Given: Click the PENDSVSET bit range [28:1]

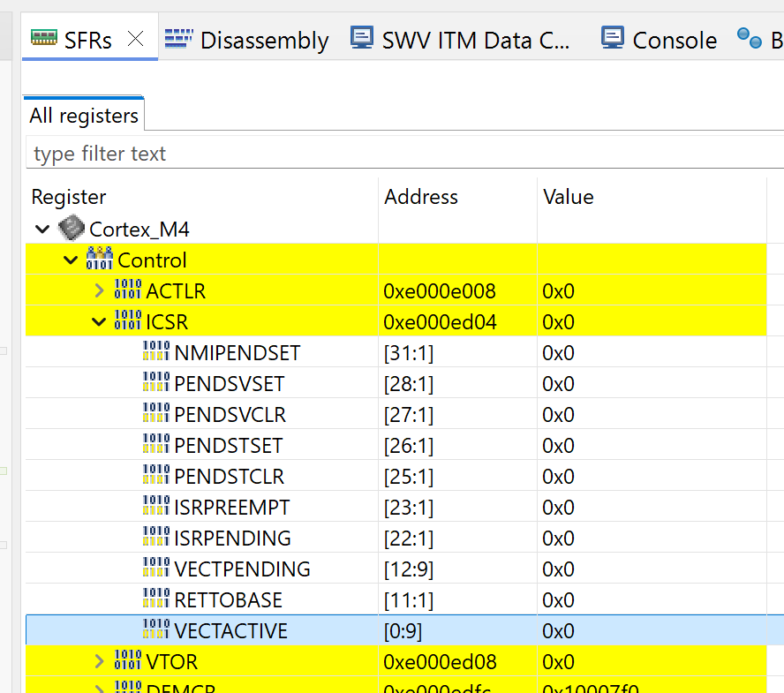Looking at the screenshot, I should [409, 385].
